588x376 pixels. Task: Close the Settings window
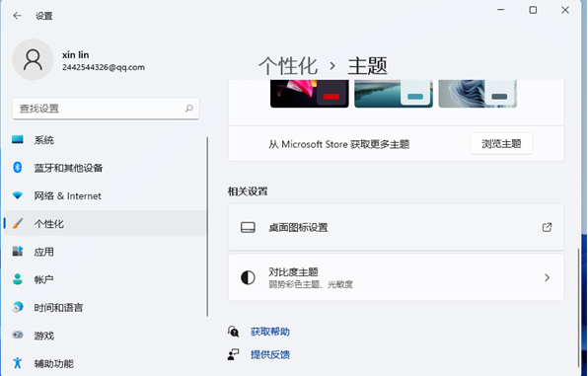point(565,10)
